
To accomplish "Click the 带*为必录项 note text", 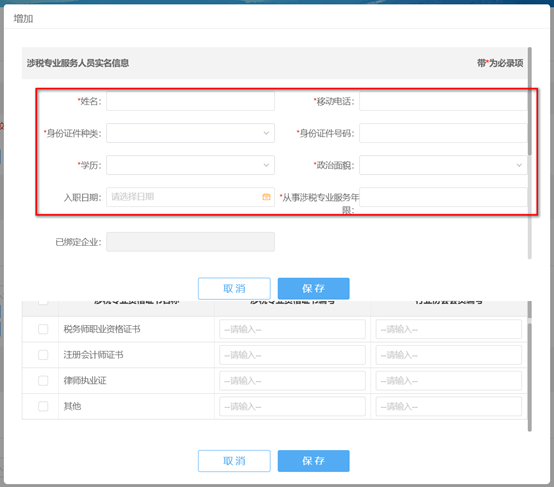I will tap(500, 63).
